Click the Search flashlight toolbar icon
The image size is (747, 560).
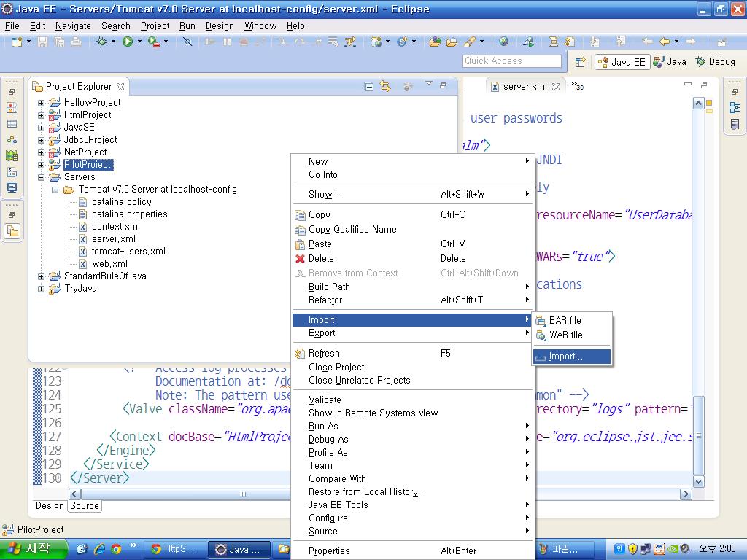[x=470, y=42]
